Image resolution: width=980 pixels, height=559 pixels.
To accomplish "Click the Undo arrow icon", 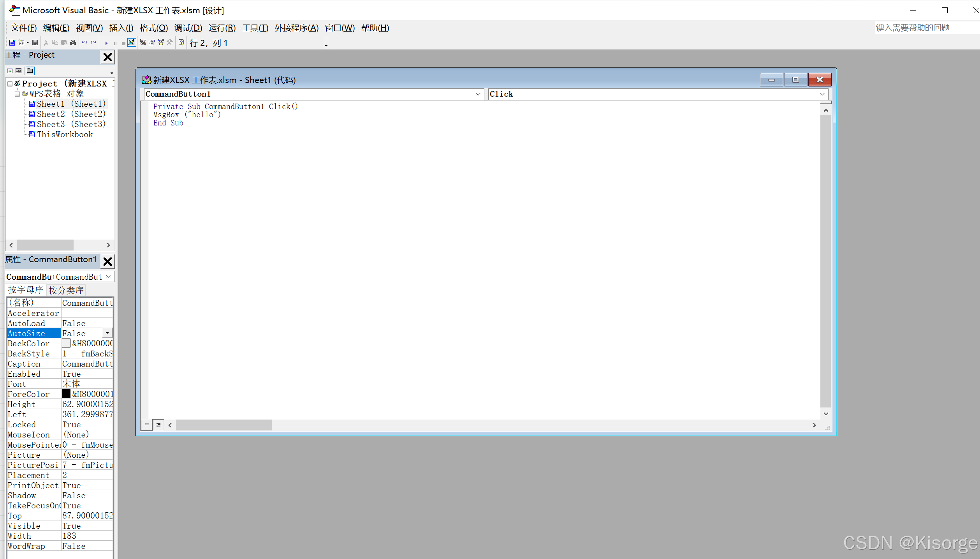I will [84, 43].
